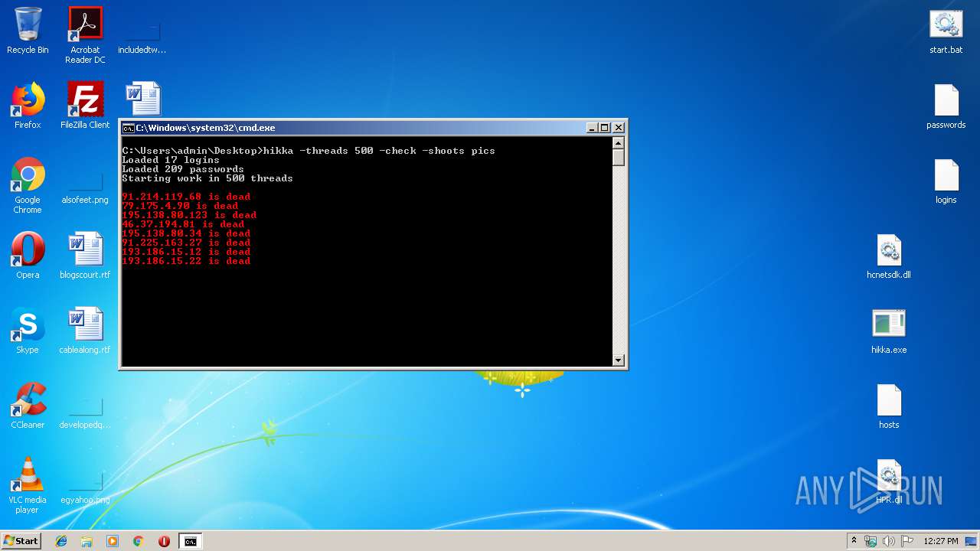Viewport: 980px width, 551px height.
Task: Close the cmd.exe window
Action: click(619, 128)
